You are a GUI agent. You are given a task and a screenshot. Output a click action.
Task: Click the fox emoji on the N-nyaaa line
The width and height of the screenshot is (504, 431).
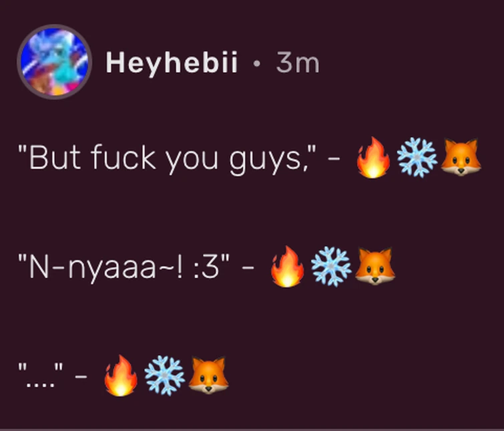tap(374, 267)
